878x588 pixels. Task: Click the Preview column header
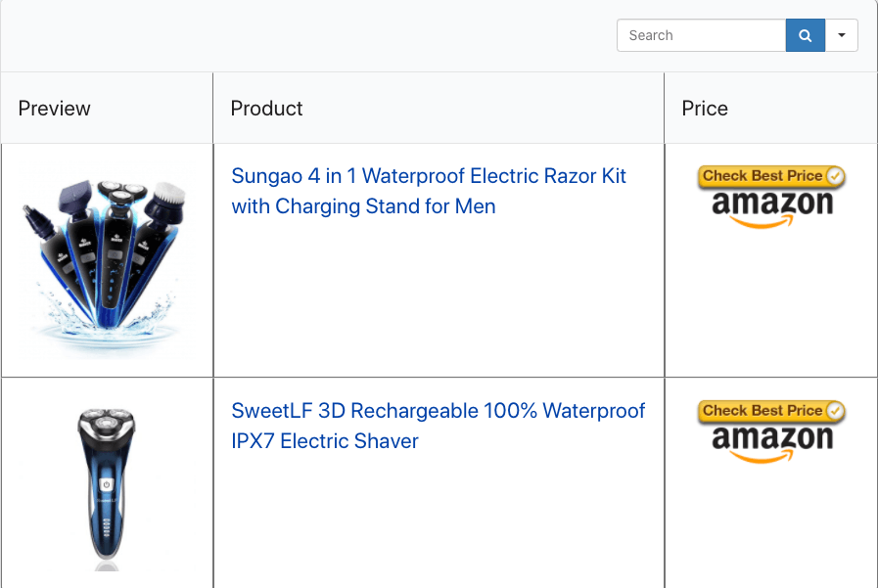pos(55,109)
